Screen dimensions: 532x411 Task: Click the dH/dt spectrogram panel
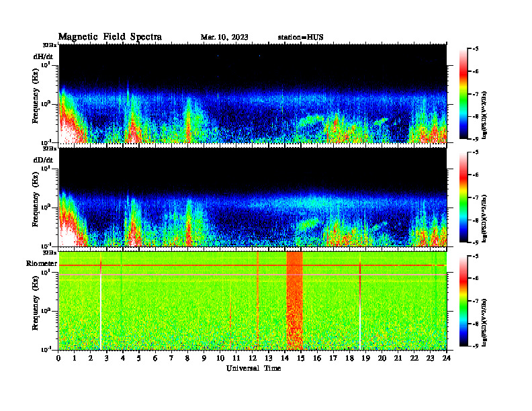(x=253, y=93)
